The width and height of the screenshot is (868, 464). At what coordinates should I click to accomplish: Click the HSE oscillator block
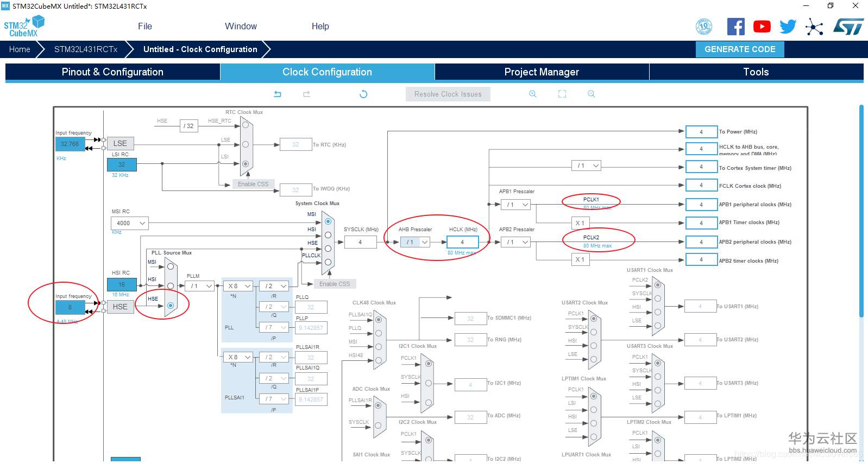click(120, 307)
